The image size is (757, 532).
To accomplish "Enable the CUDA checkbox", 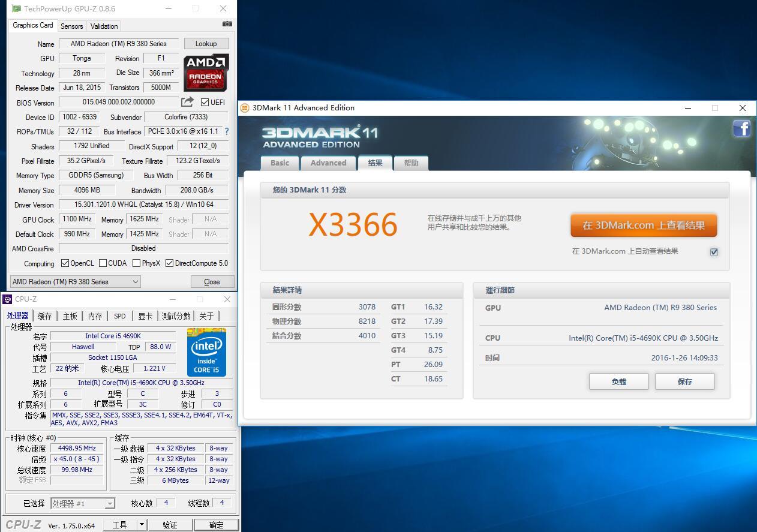I will pyautogui.click(x=103, y=263).
